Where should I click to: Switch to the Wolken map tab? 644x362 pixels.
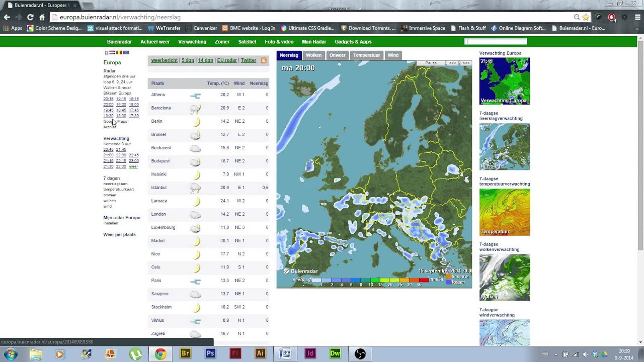(313, 55)
